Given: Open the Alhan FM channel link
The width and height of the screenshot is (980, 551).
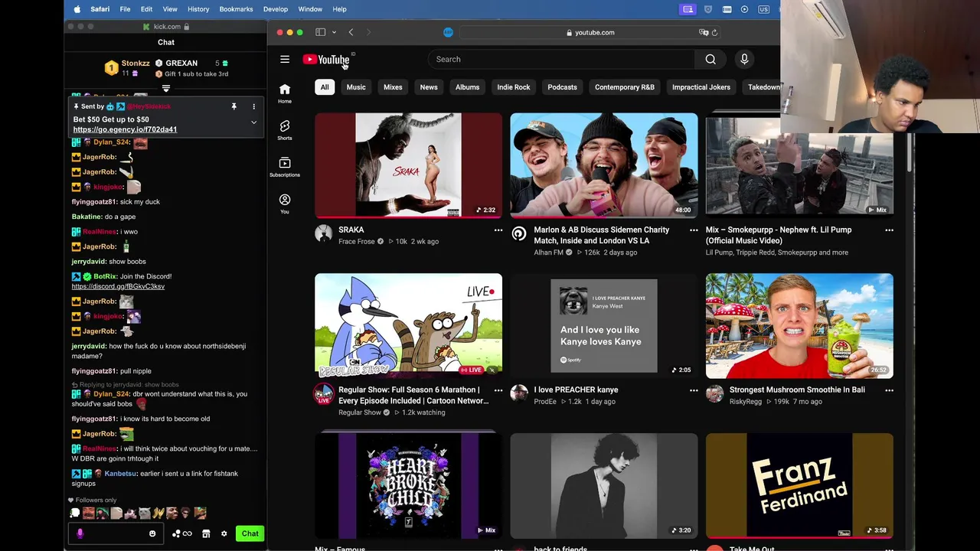Looking at the screenshot, I should click(x=549, y=253).
